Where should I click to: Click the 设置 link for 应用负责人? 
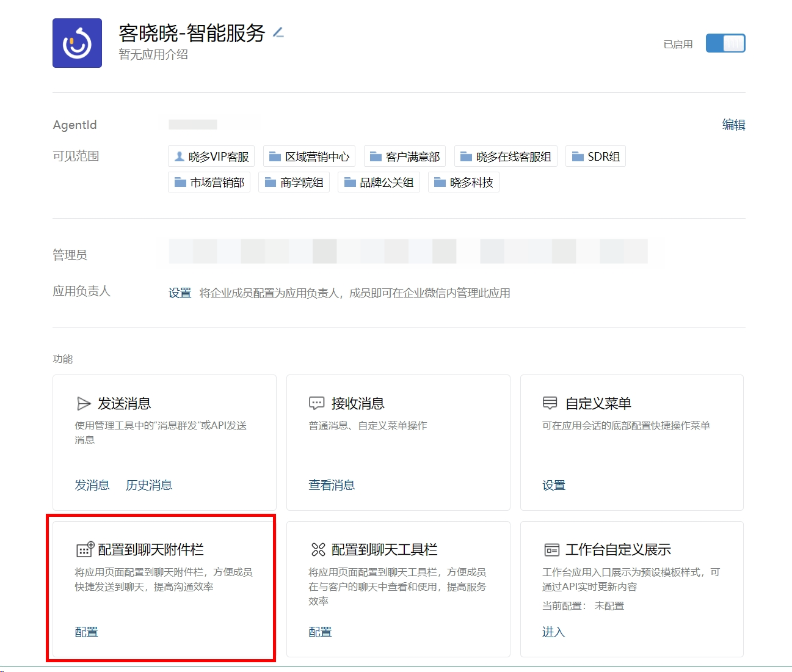click(x=180, y=293)
